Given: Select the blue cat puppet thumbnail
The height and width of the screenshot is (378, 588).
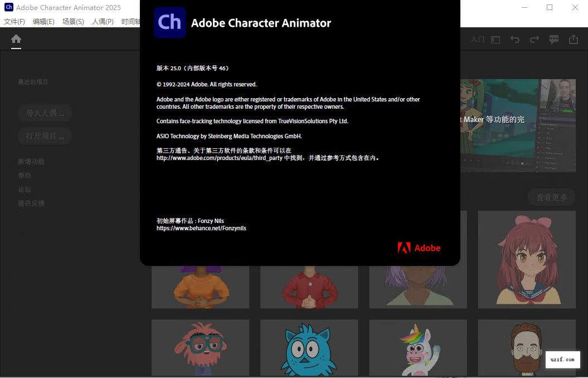Looking at the screenshot, I should click(x=309, y=348).
